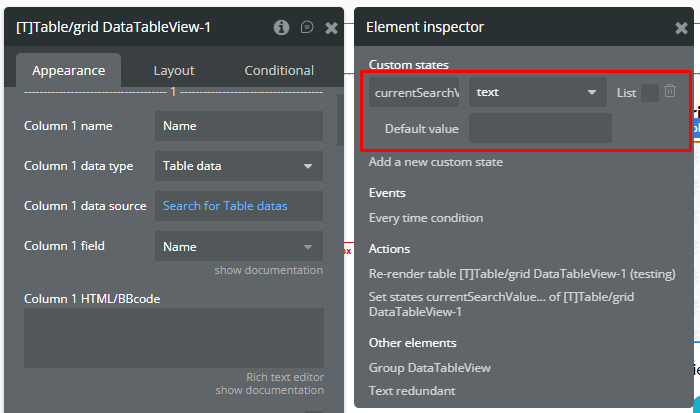Open the custom state type dropdown

tap(537, 93)
